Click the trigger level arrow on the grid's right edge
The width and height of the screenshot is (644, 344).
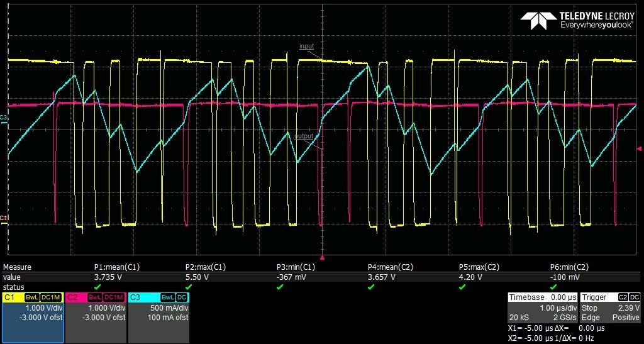639,148
